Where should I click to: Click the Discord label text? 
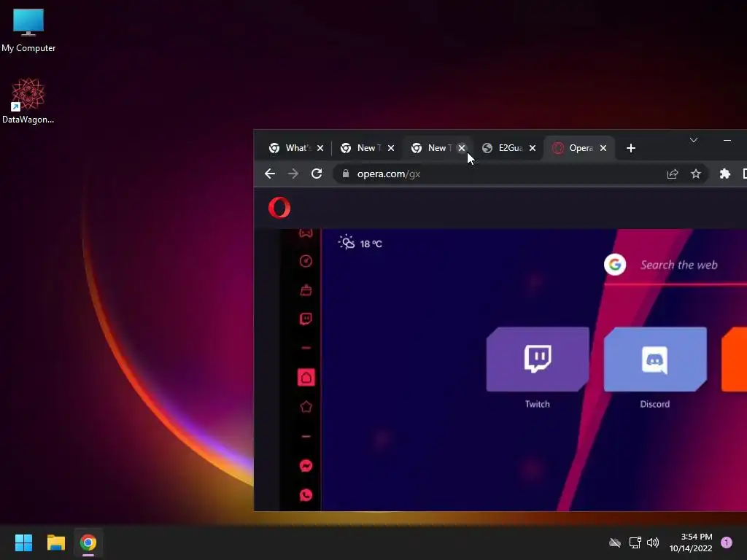click(655, 404)
